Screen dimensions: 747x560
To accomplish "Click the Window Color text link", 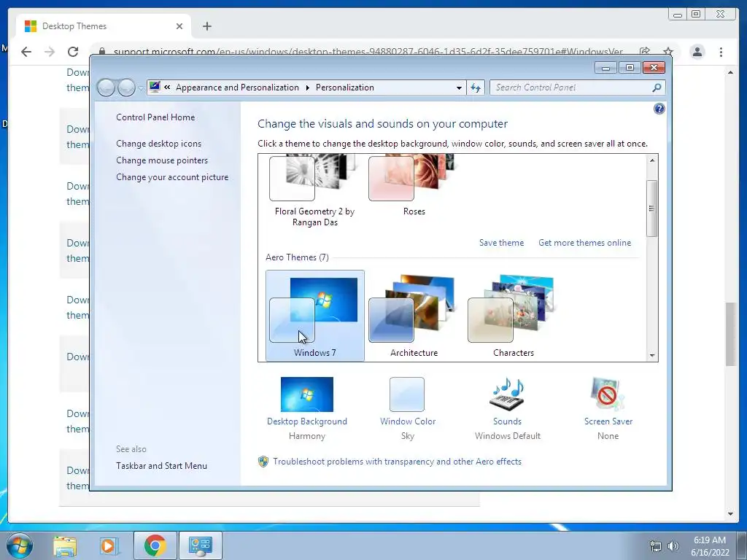I will coord(408,421).
